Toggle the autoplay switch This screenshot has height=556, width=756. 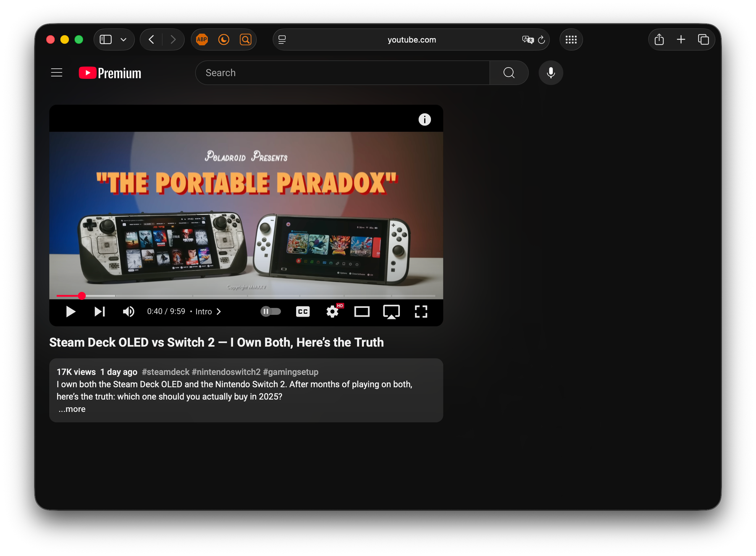pyautogui.click(x=270, y=312)
